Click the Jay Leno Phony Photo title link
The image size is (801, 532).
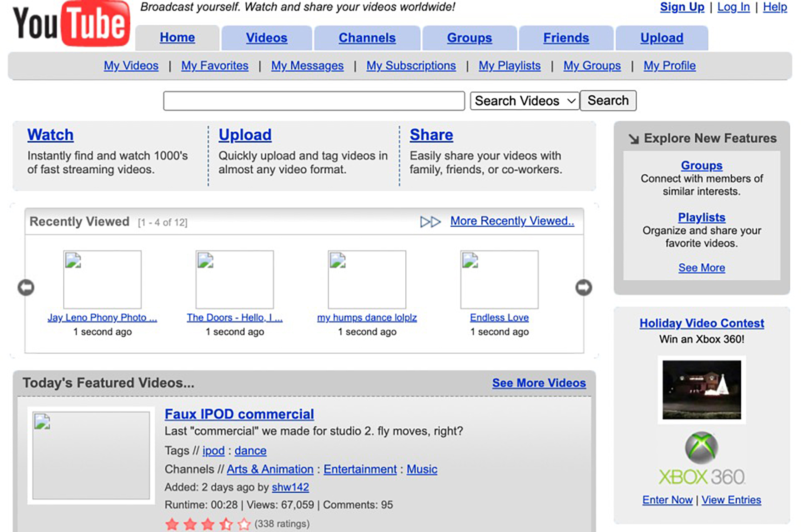102,317
